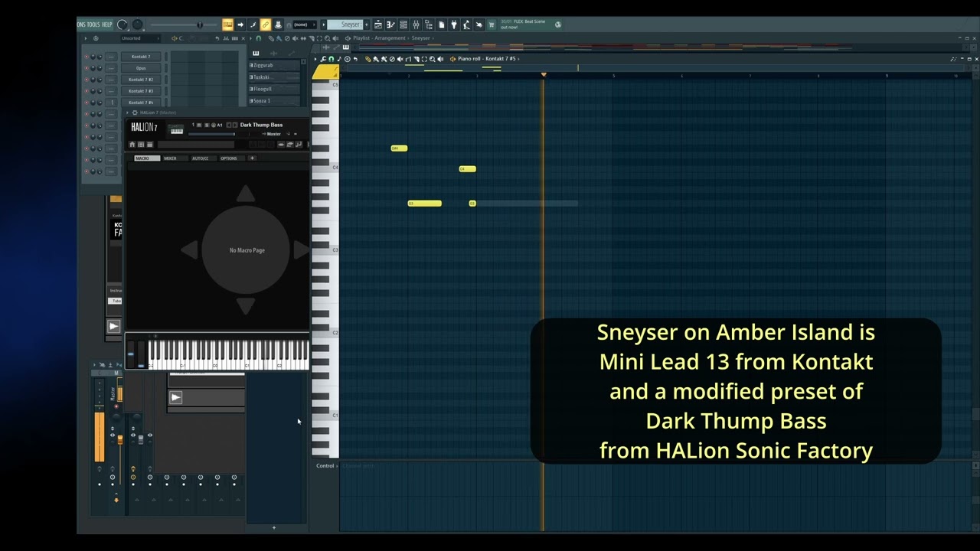
Task: Select the Kontakt 7 #3 channel
Action: [x=141, y=91]
